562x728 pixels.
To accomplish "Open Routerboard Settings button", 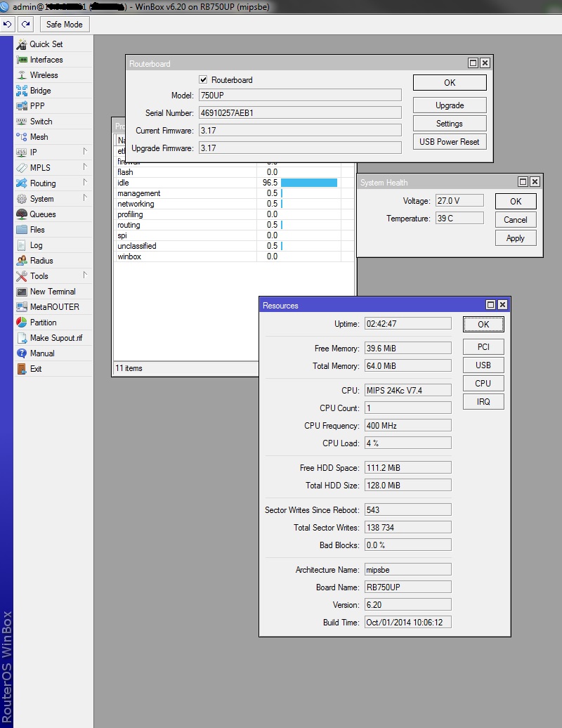I will coord(450,124).
